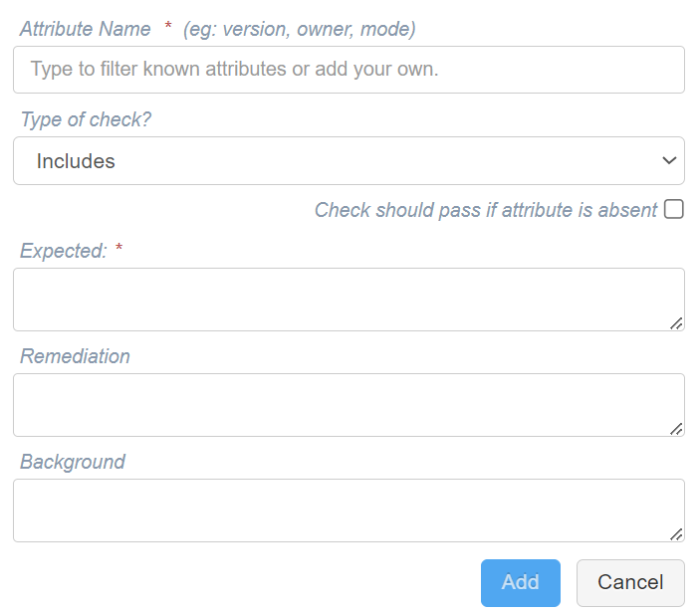This screenshot has width=700, height=613.
Task: Click the resize handle of the Expected text area
Action: pyautogui.click(x=676, y=323)
